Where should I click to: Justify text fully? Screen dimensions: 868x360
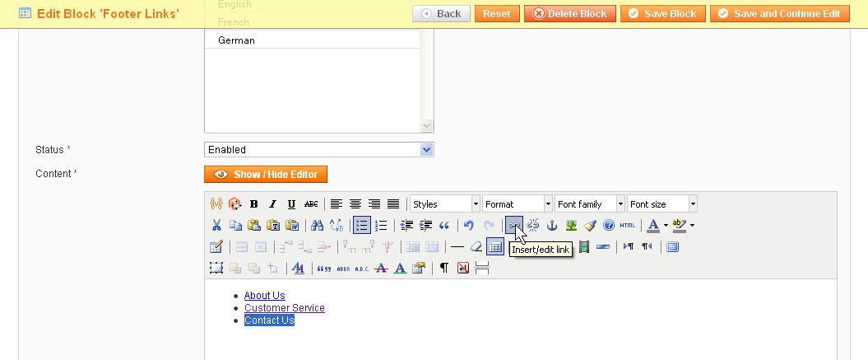coord(393,203)
